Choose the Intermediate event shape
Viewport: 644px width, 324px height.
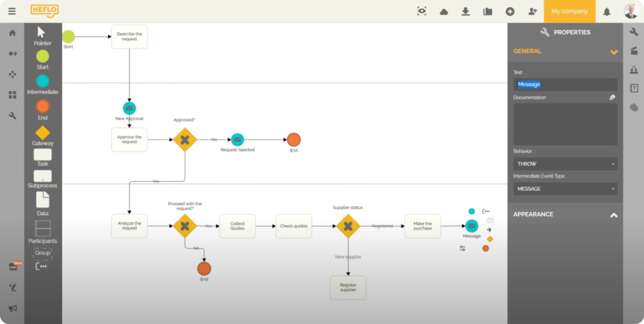tap(42, 81)
